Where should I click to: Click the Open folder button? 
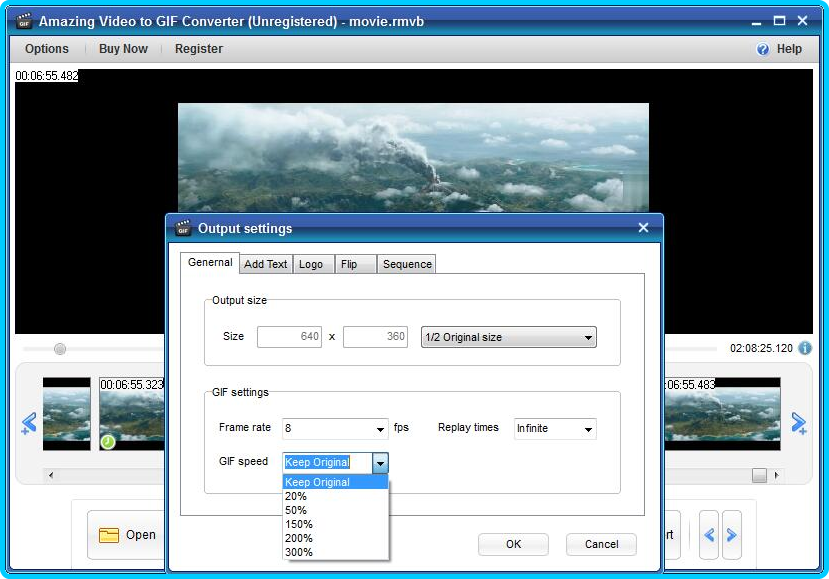[127, 535]
